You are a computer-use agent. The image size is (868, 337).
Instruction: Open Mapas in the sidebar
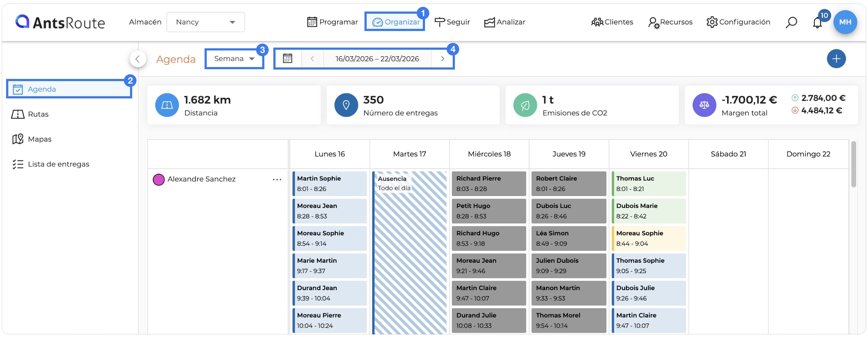click(x=32, y=139)
